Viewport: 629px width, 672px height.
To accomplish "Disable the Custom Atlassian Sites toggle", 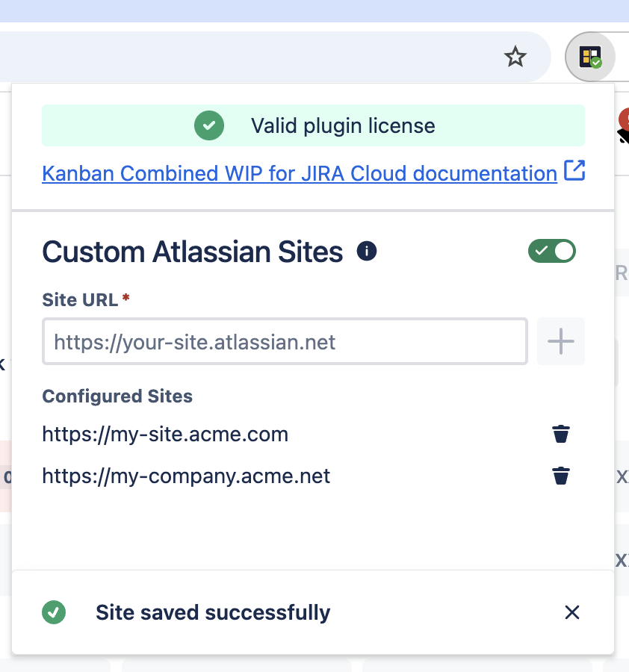I will 552,252.
